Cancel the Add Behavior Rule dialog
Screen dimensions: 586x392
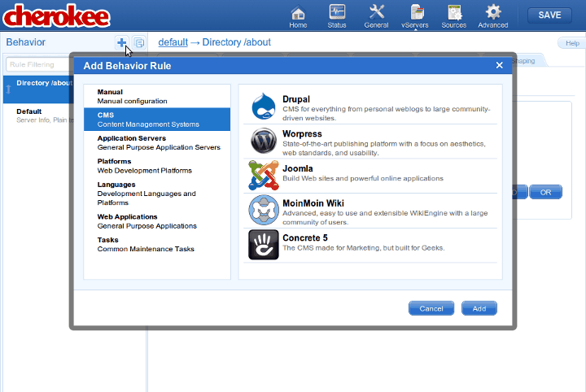pos(431,308)
